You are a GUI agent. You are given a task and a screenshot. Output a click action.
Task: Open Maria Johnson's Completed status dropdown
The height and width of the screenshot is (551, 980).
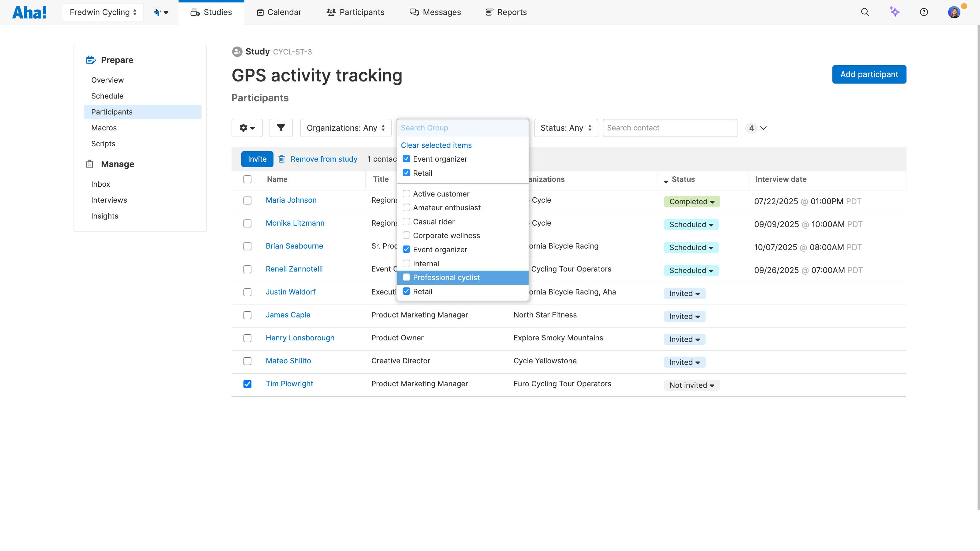tap(692, 201)
